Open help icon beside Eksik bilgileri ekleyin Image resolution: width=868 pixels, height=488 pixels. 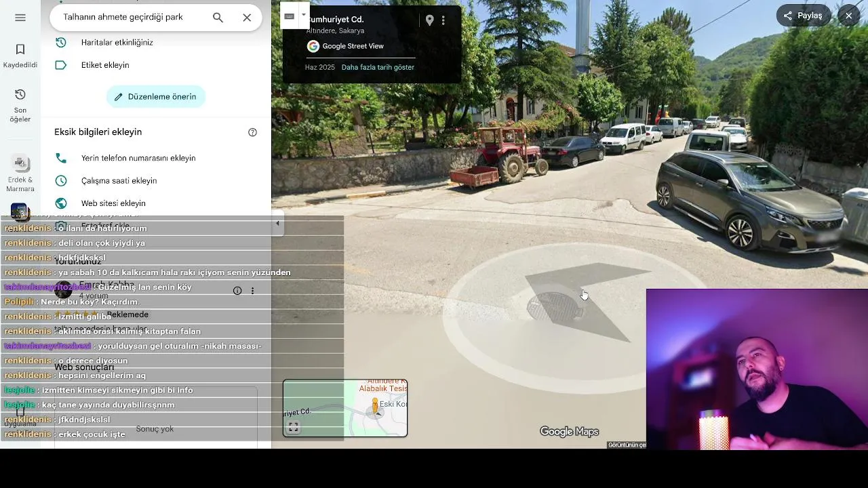252,132
